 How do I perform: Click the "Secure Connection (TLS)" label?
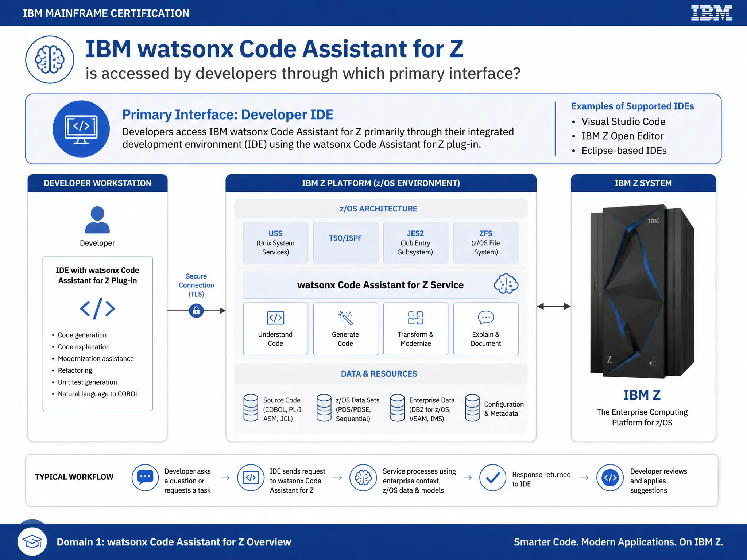[196, 285]
